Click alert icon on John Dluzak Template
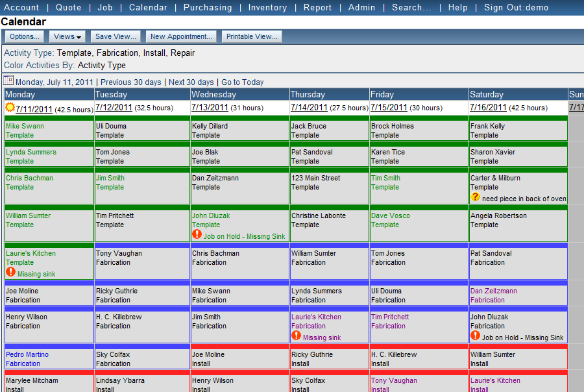 [x=197, y=234]
